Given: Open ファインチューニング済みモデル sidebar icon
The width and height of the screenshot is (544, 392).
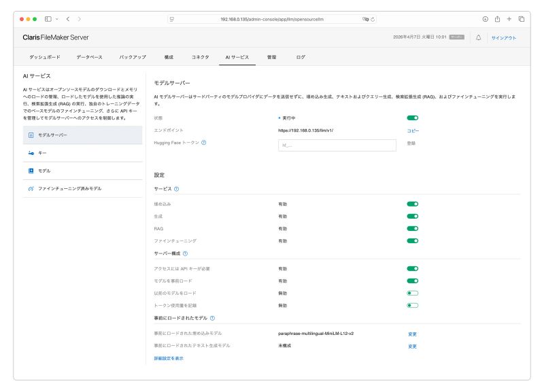Looking at the screenshot, I should tap(31, 188).
